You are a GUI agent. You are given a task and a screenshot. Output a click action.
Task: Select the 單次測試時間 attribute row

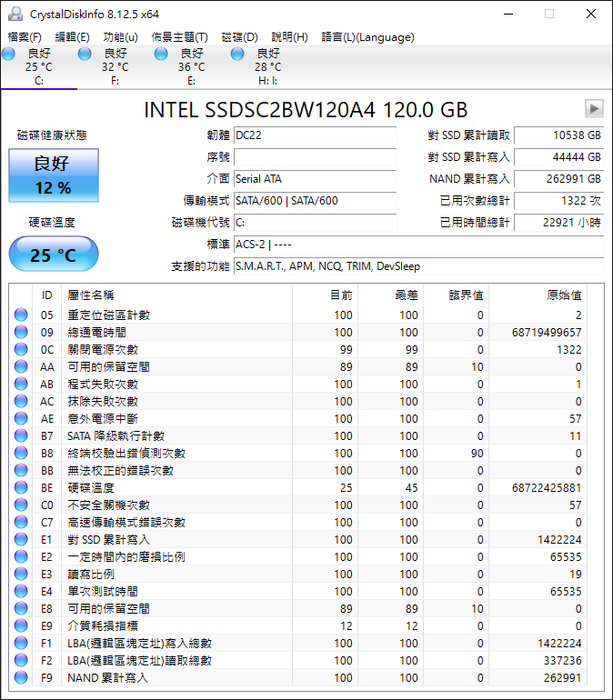tap(298, 591)
